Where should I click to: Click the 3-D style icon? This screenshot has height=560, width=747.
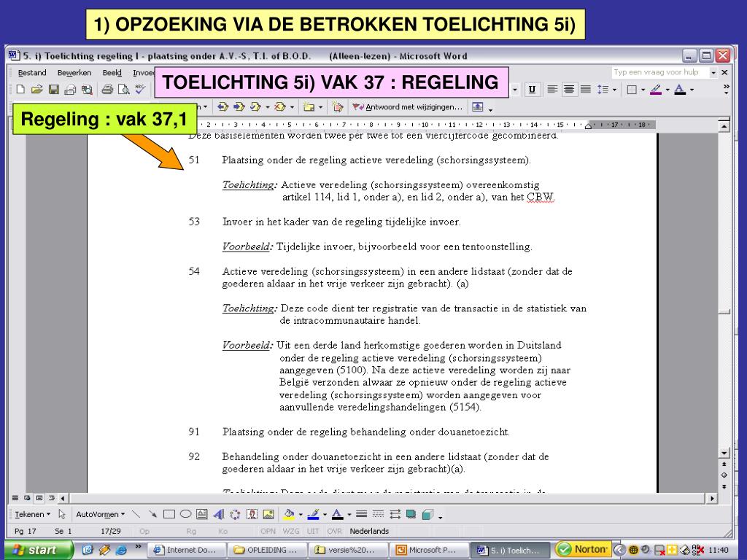tap(427, 514)
